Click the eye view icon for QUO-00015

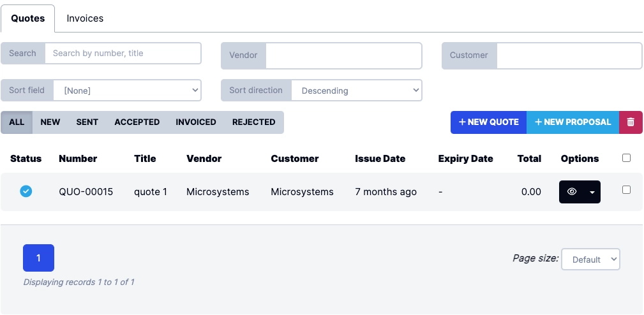pyautogui.click(x=572, y=192)
